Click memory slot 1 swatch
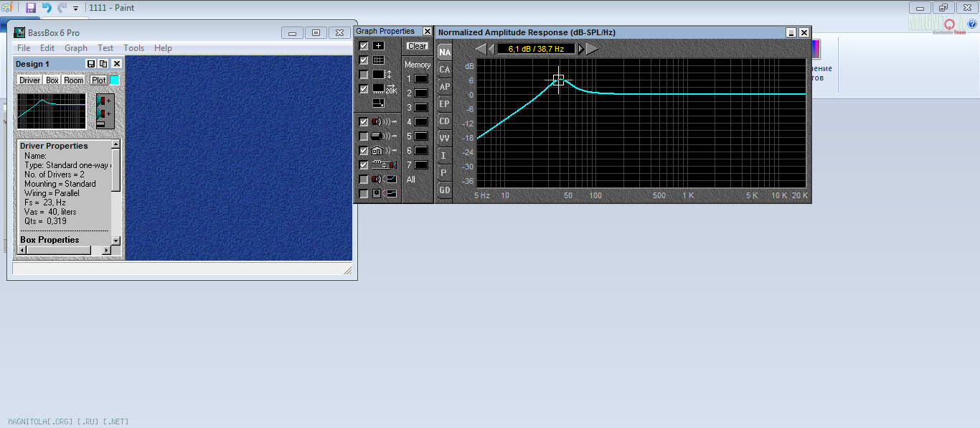 [x=420, y=79]
